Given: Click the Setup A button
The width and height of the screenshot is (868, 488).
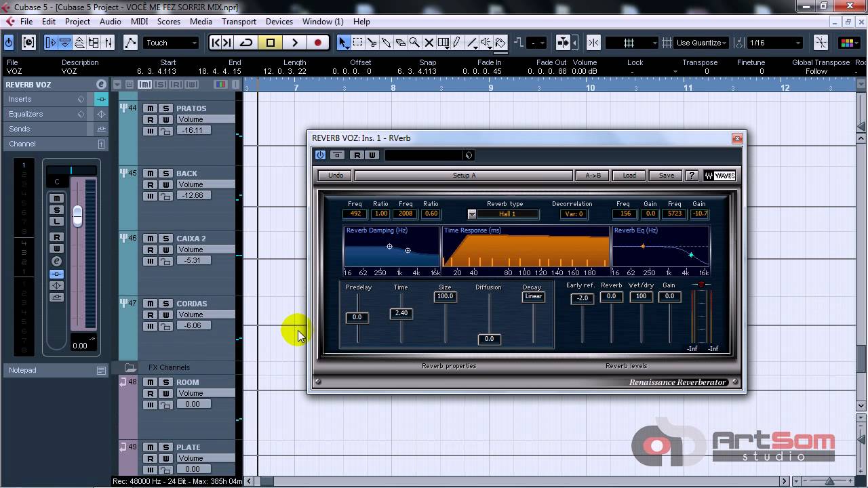Looking at the screenshot, I should 464,176.
